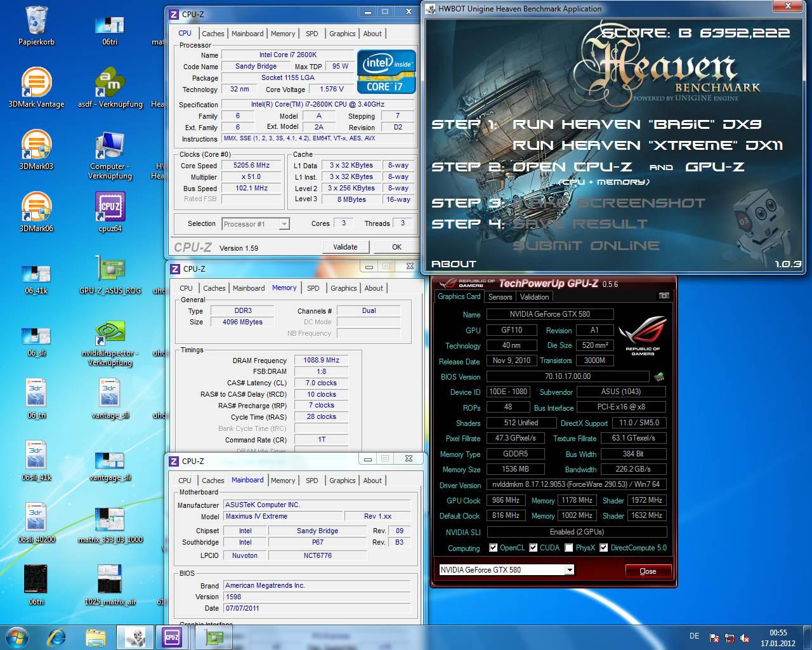Open the vantage_sli result file
The height and width of the screenshot is (650, 812).
click(x=110, y=399)
